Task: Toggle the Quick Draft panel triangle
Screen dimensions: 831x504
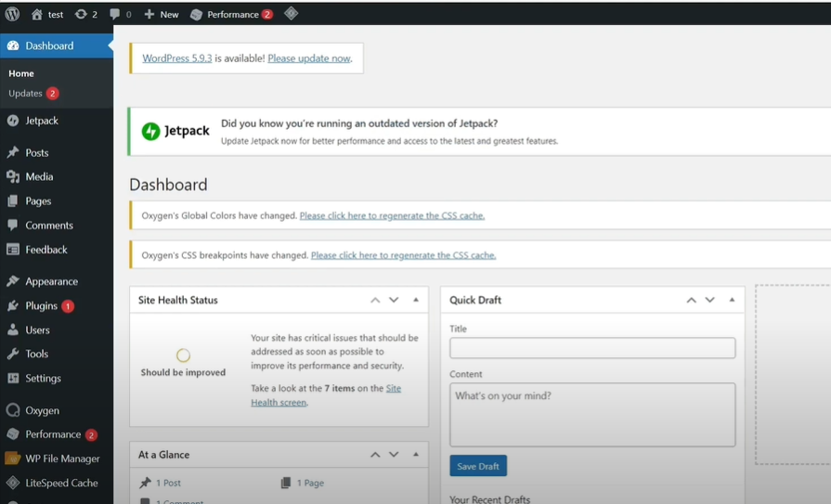Action: coord(732,300)
